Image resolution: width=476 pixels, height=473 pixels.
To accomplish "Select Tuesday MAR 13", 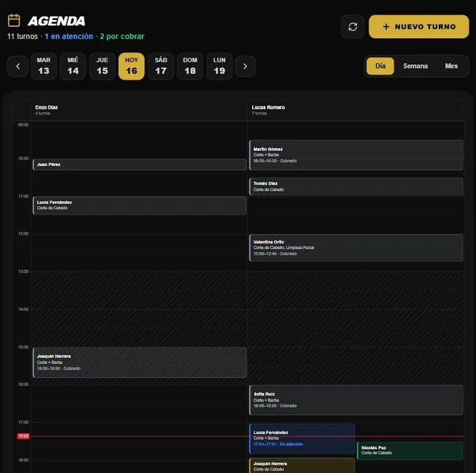I will pyautogui.click(x=44, y=66).
